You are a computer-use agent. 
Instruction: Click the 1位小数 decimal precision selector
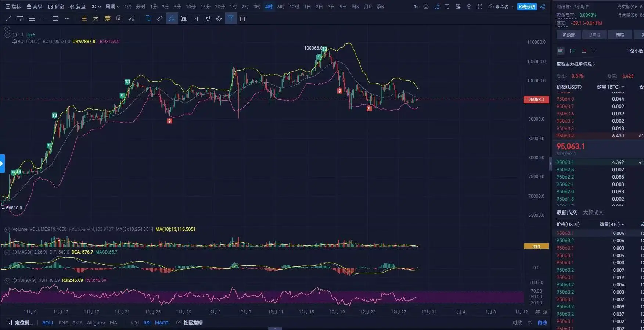(x=635, y=51)
